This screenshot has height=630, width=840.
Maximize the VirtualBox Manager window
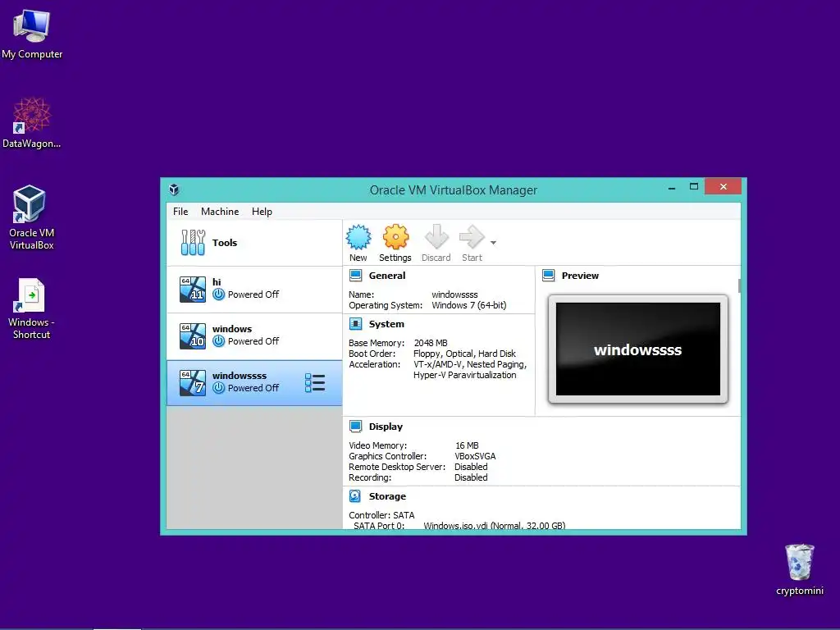point(694,186)
